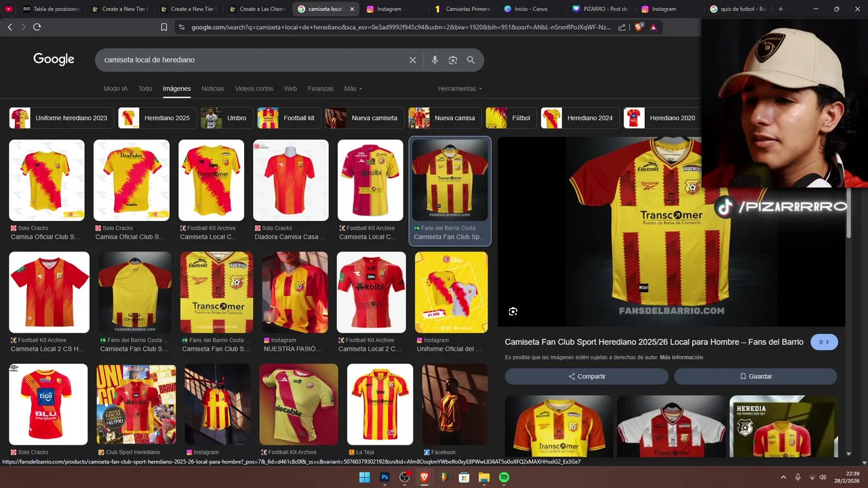Open the red Tigo shirt thumbnail
This screenshot has width=868, height=488.
click(47, 405)
